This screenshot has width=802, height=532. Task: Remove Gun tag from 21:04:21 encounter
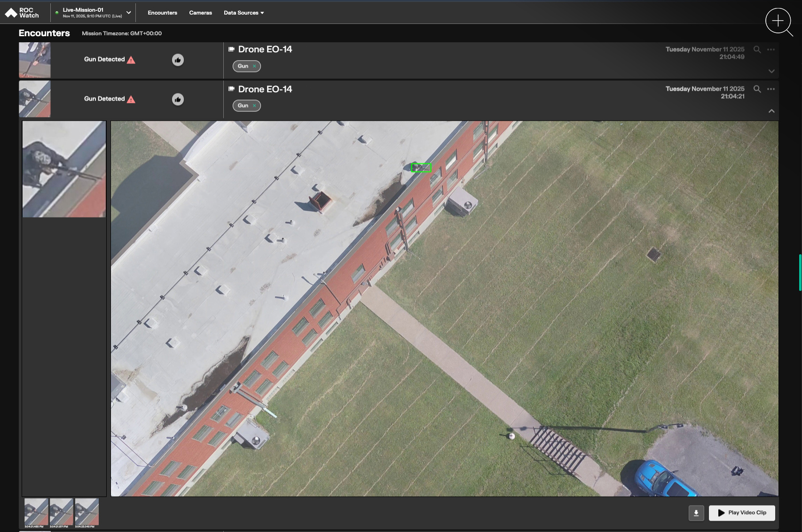(254, 106)
